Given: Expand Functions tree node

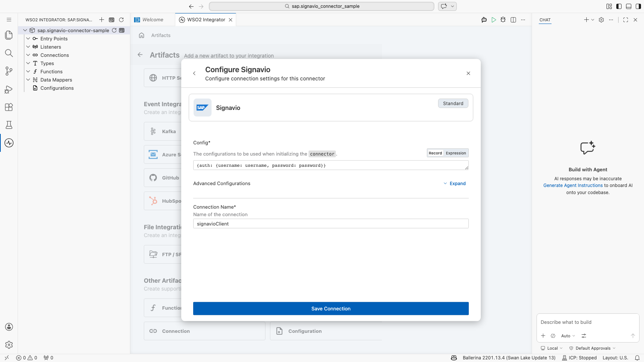Looking at the screenshot, I should pyautogui.click(x=28, y=71).
